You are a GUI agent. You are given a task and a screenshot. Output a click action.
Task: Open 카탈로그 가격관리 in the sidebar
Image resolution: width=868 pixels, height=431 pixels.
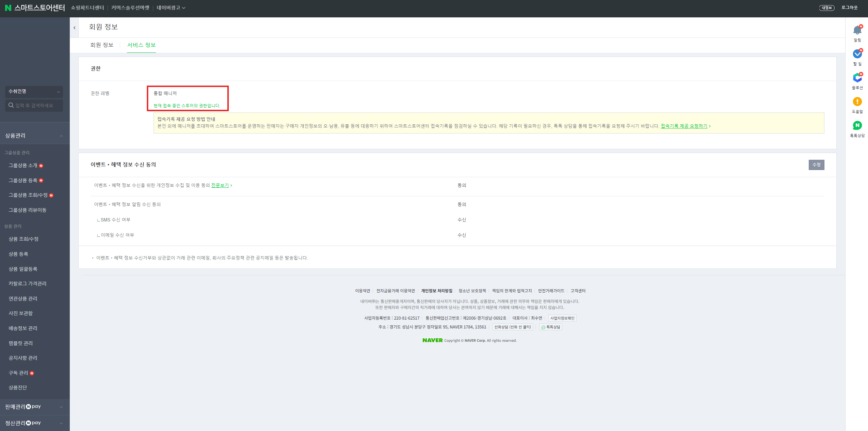click(x=28, y=284)
